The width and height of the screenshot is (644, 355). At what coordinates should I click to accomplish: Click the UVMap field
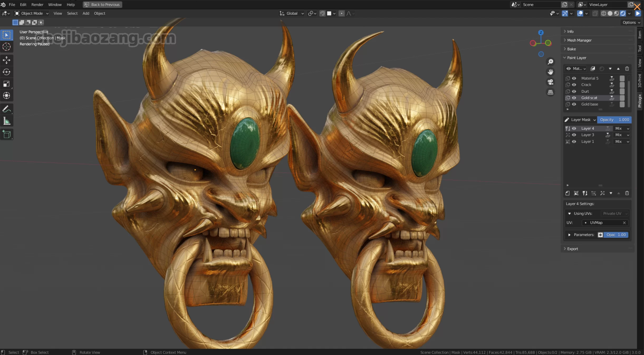604,223
